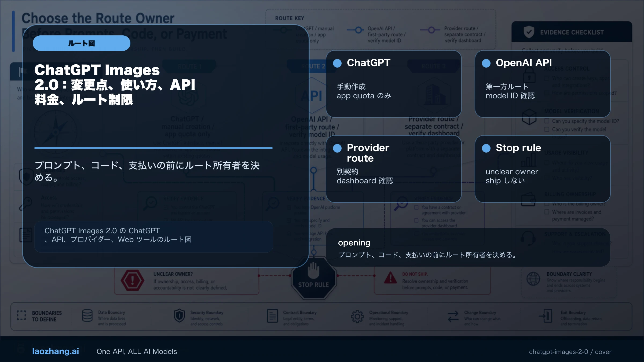This screenshot has height=362, width=644.
Task: Select the ChatGPT route card
Action: [394, 84]
